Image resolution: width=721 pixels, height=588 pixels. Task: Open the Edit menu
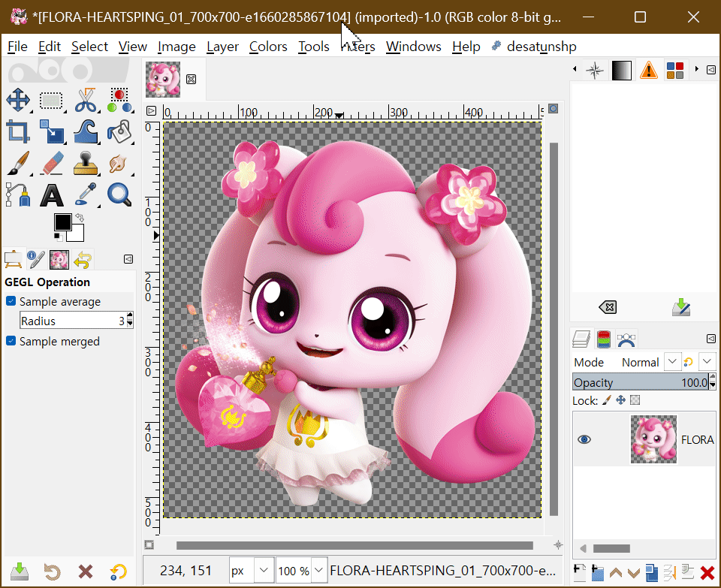coord(50,47)
